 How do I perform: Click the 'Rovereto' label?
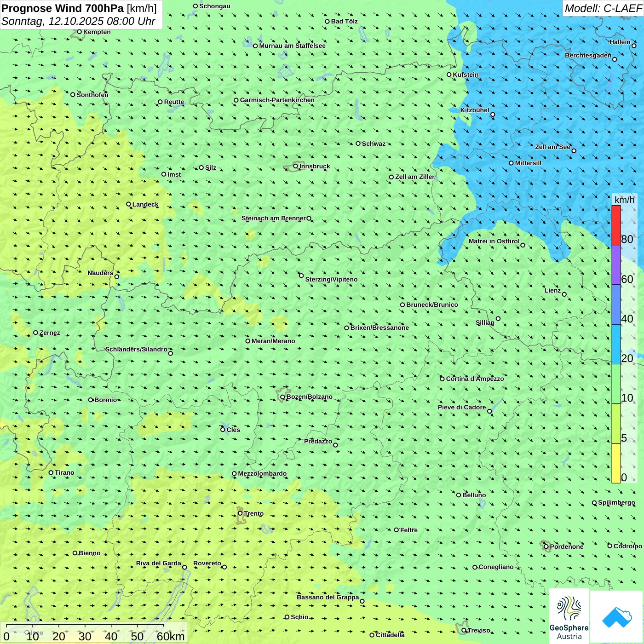(207, 563)
